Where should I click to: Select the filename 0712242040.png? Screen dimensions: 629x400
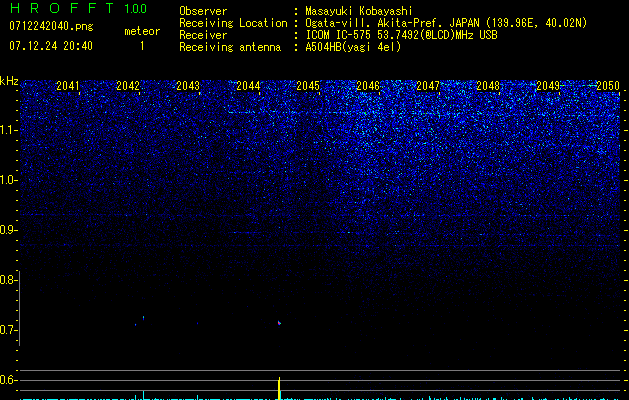pyautogui.click(x=51, y=26)
